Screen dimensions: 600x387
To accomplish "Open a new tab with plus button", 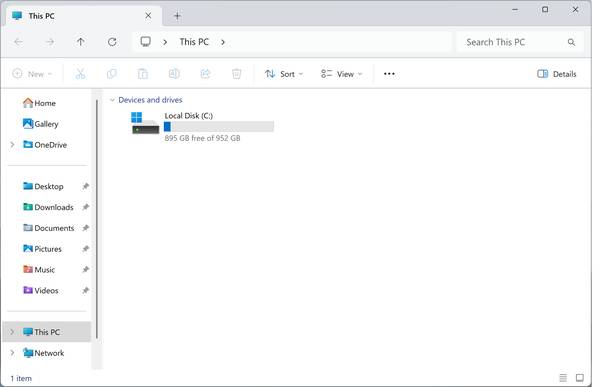I will pos(177,16).
